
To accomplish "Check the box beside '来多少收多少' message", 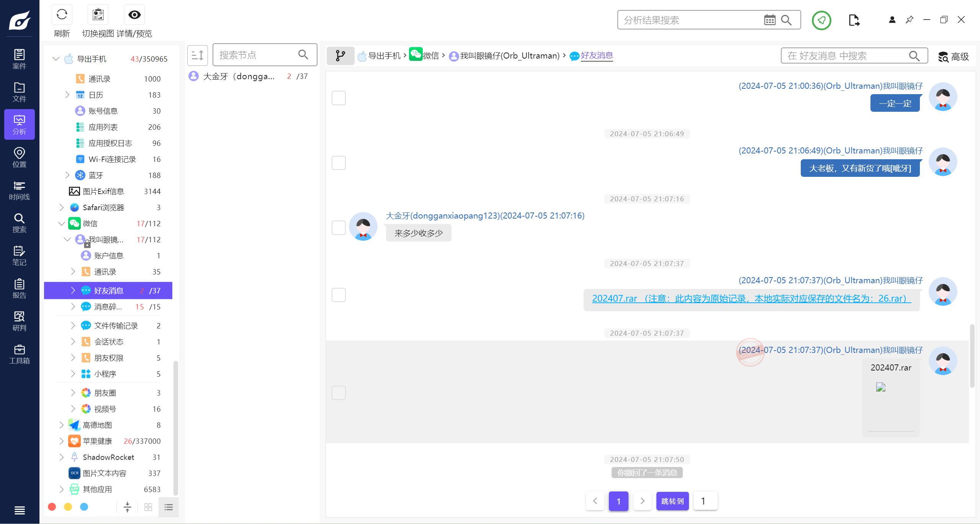I will point(339,228).
